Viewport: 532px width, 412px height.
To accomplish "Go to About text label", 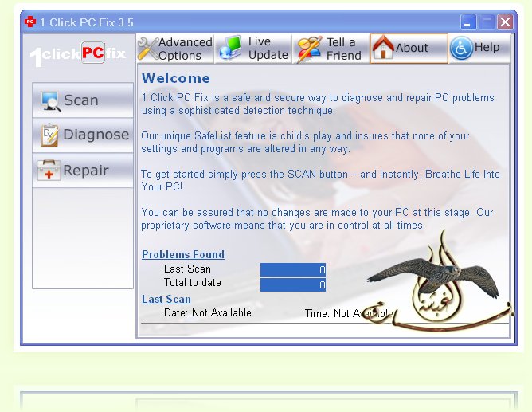I will coord(412,48).
